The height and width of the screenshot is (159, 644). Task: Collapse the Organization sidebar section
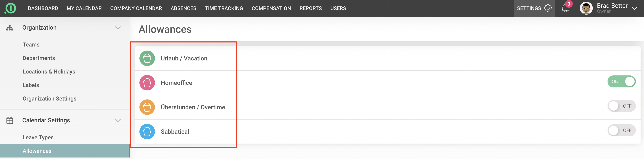tap(118, 28)
